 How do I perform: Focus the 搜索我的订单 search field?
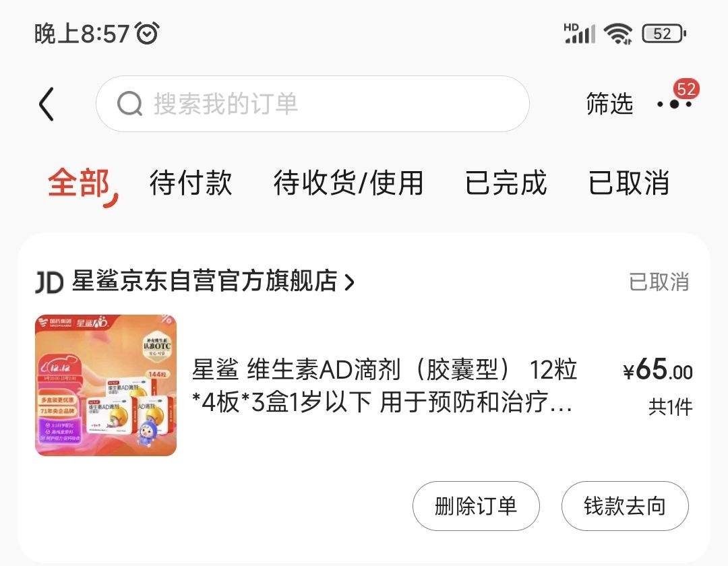(x=313, y=104)
